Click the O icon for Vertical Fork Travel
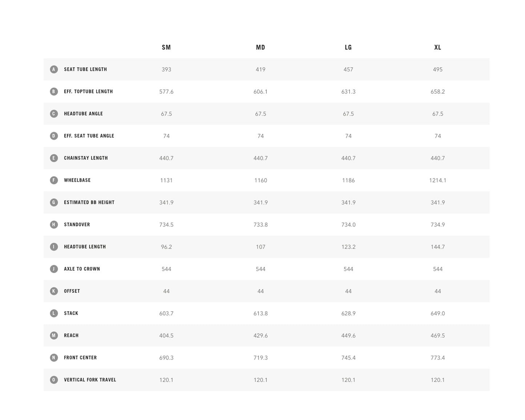 point(54,380)
